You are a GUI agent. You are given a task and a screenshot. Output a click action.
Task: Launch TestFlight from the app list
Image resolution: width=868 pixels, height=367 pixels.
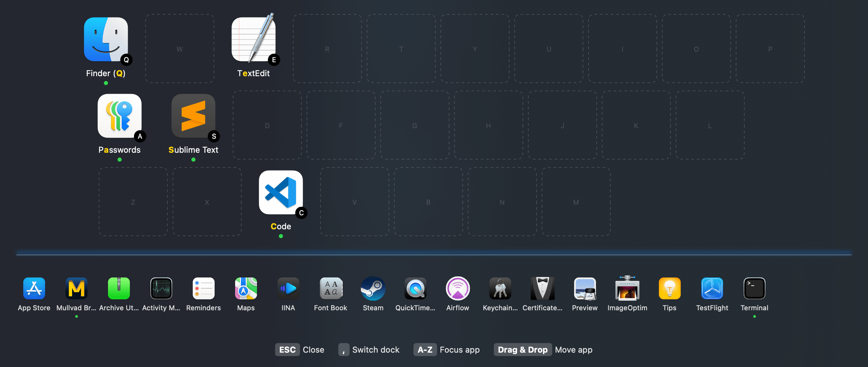712,288
